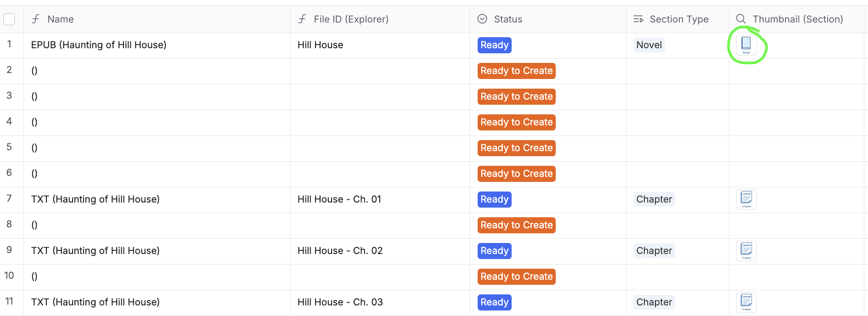Click the EPUB (Haunting of Hill House) cell
The image size is (868, 316).
99,45
